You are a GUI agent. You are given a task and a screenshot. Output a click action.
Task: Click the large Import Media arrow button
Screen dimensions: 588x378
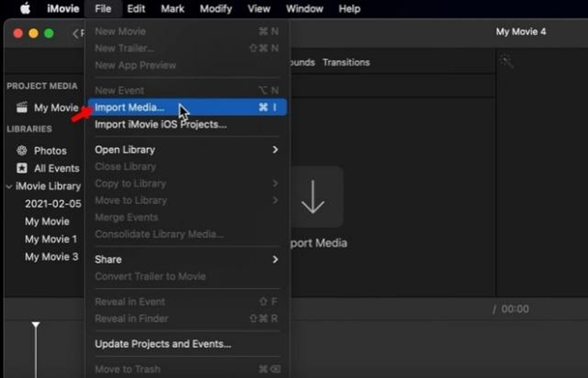(315, 197)
